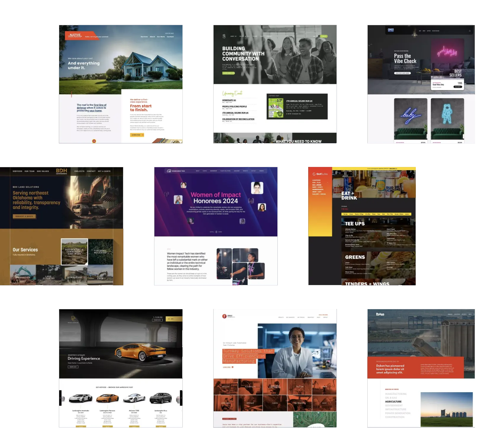Select the pink 'good vibes only' neon sign

[x=447, y=51]
